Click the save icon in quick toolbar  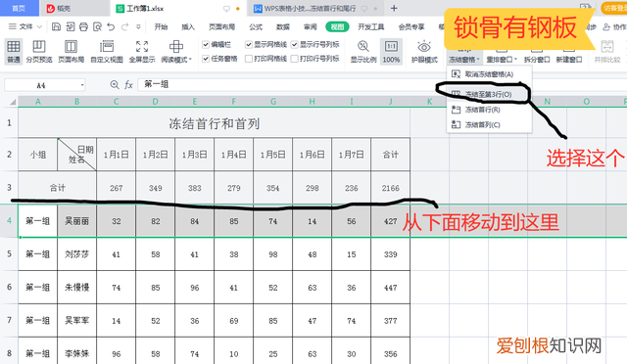57,26
